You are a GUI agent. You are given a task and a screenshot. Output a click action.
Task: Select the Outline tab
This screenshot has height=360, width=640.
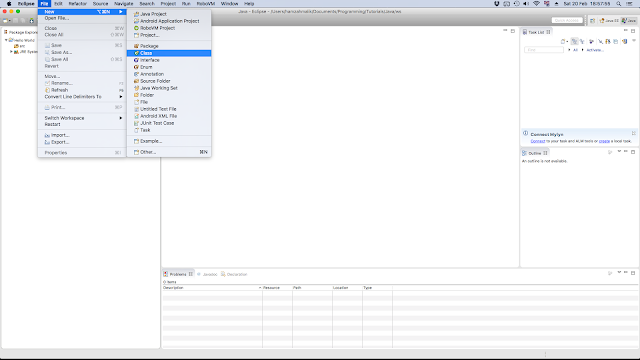tap(535, 153)
